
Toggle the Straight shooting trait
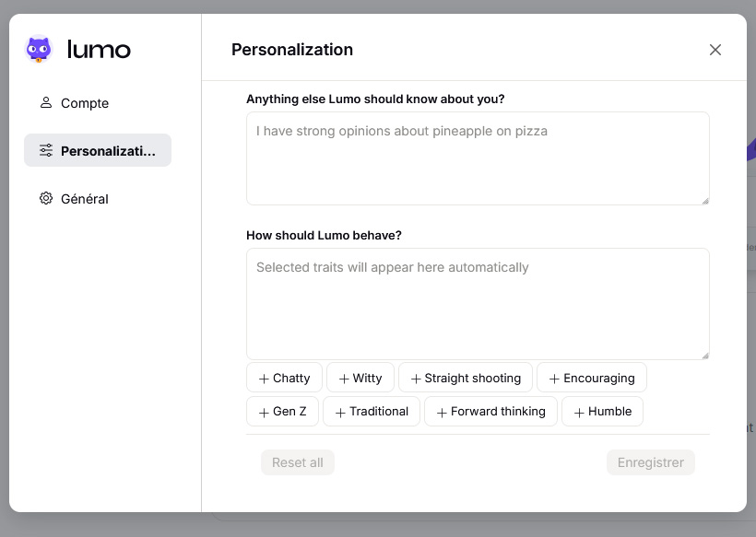pyautogui.click(x=465, y=379)
